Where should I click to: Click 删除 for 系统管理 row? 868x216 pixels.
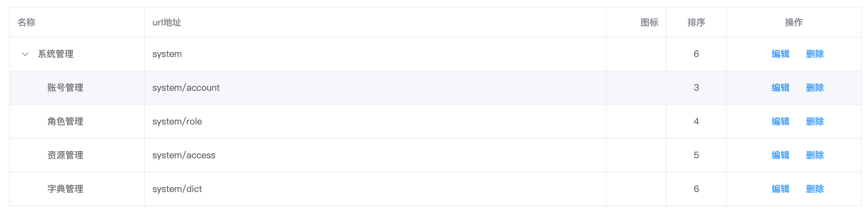(x=815, y=54)
